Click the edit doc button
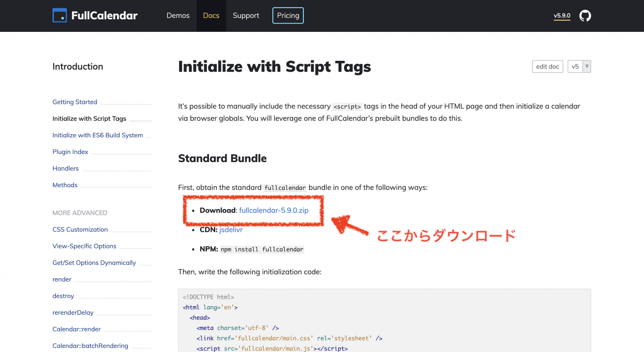Viewport: 644px width, 352px height. click(x=548, y=66)
